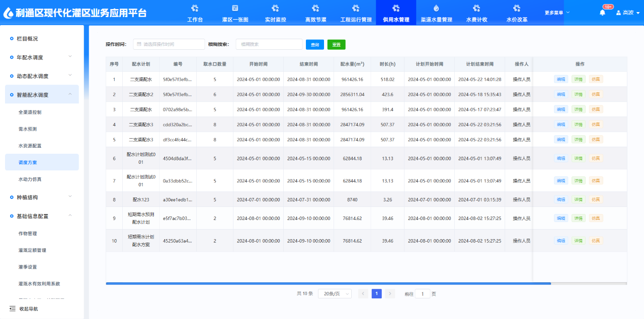
Task: Click the 计划结束时间 column header
Action: 479,64
